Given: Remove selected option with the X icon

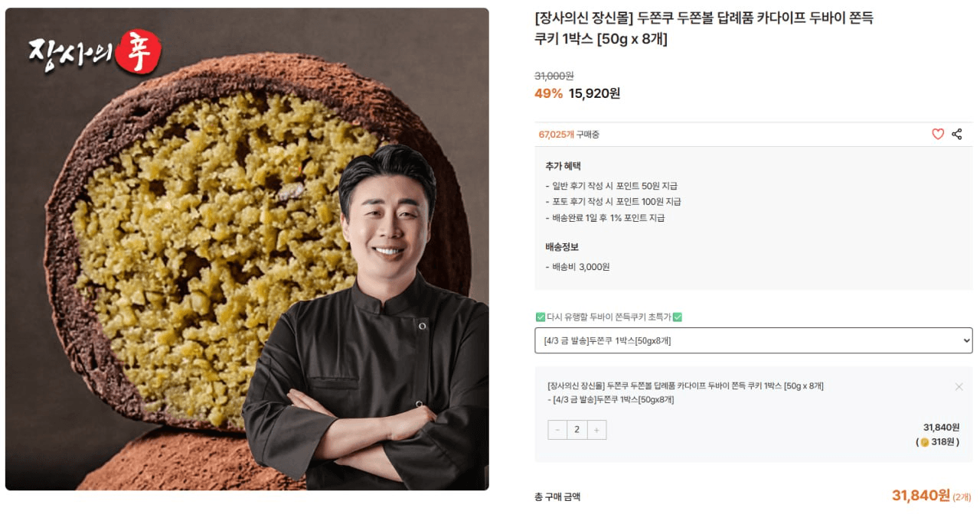Looking at the screenshot, I should tap(959, 386).
